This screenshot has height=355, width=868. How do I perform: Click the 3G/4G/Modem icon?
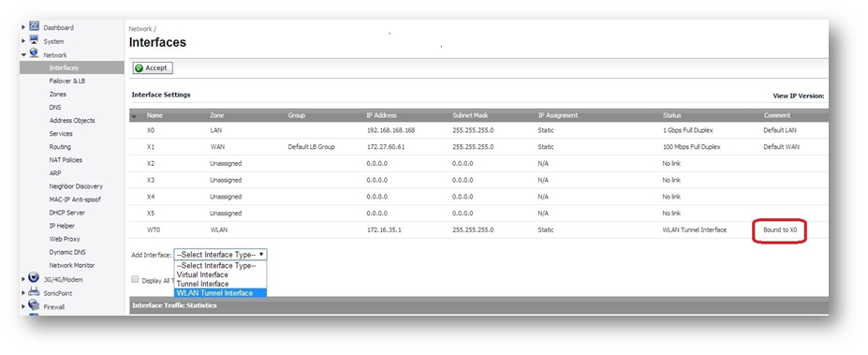(x=34, y=278)
